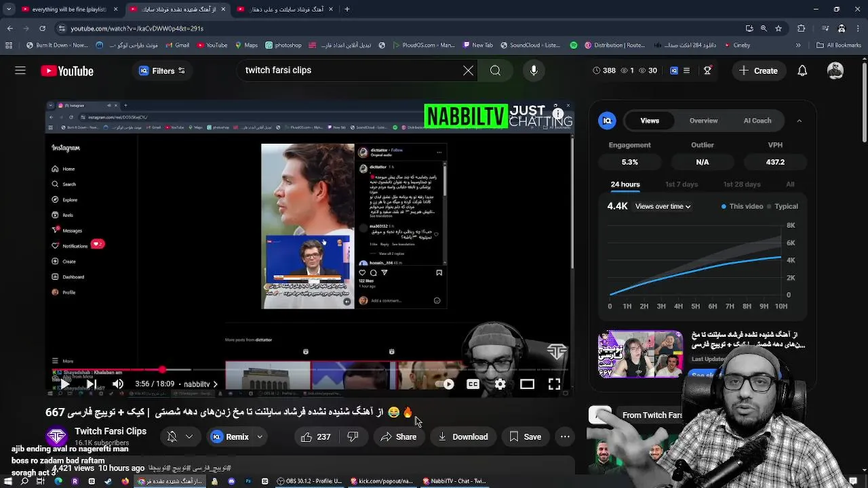Open the browser extensions puzzle icon

[802, 28]
